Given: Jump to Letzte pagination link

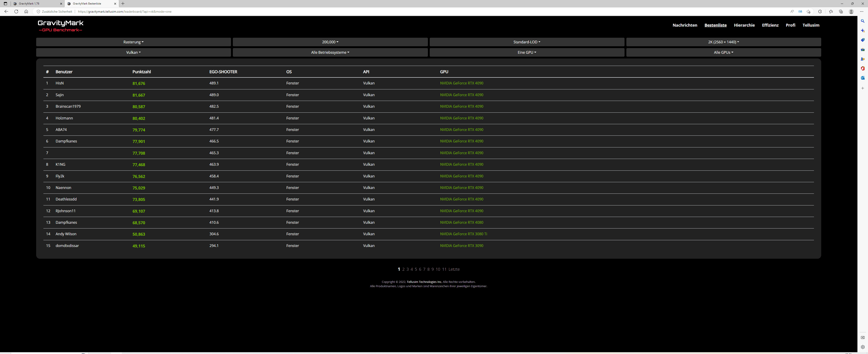Looking at the screenshot, I should click(x=454, y=269).
